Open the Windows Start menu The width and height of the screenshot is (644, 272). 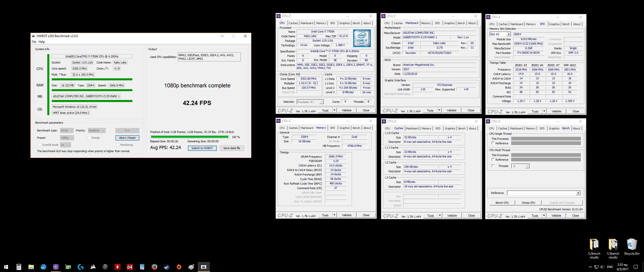point(6,267)
